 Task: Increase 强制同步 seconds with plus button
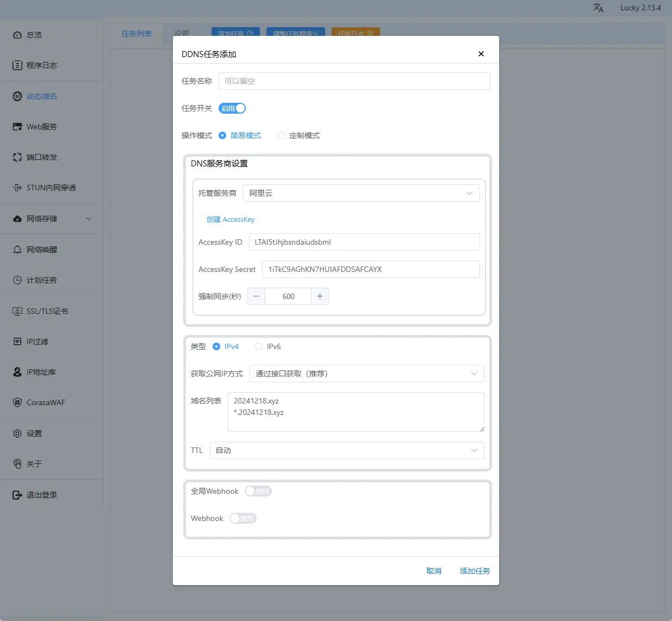click(x=320, y=296)
